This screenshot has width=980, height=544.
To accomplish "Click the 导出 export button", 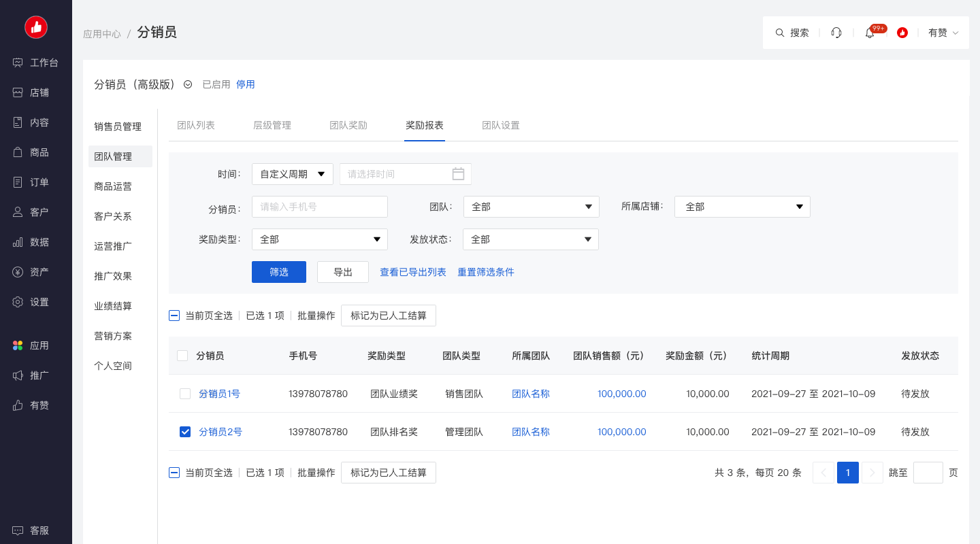I will [x=343, y=272].
